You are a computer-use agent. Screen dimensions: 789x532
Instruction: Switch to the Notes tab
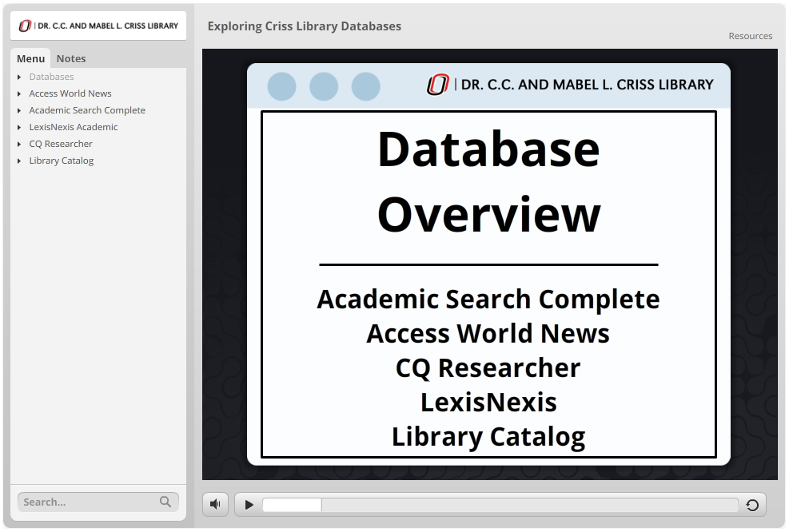pos(71,58)
